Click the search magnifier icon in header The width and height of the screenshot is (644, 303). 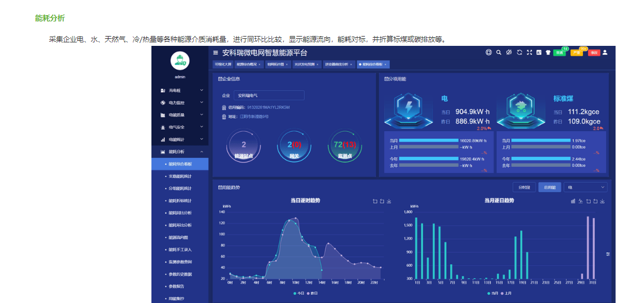click(498, 52)
